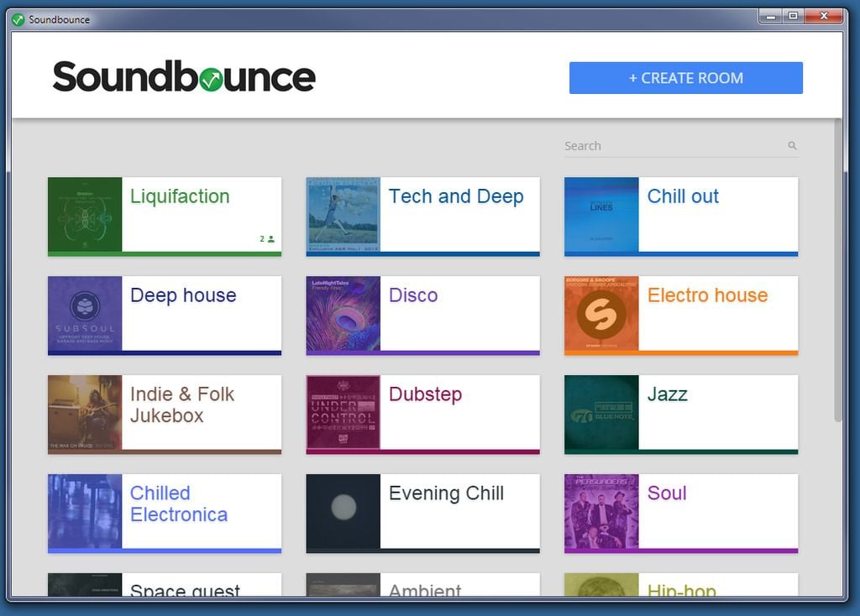Click the Liquifaction album thumbnail
The height and width of the screenshot is (616, 860).
[x=85, y=214]
